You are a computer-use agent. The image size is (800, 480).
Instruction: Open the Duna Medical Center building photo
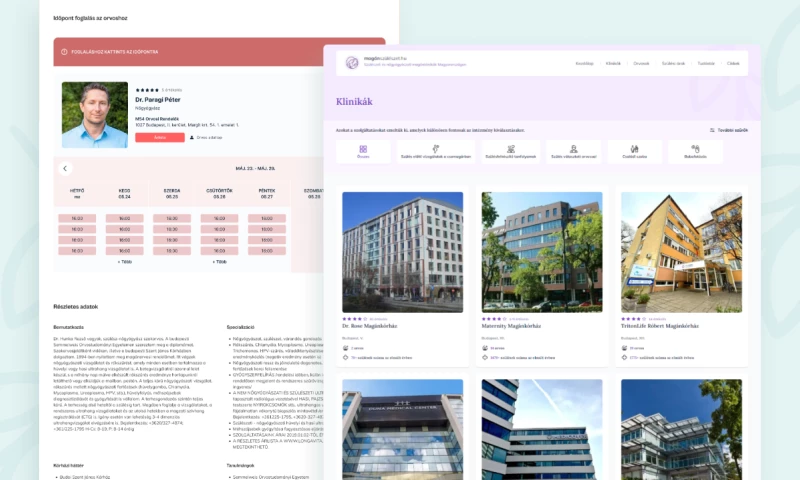pyautogui.click(x=403, y=429)
